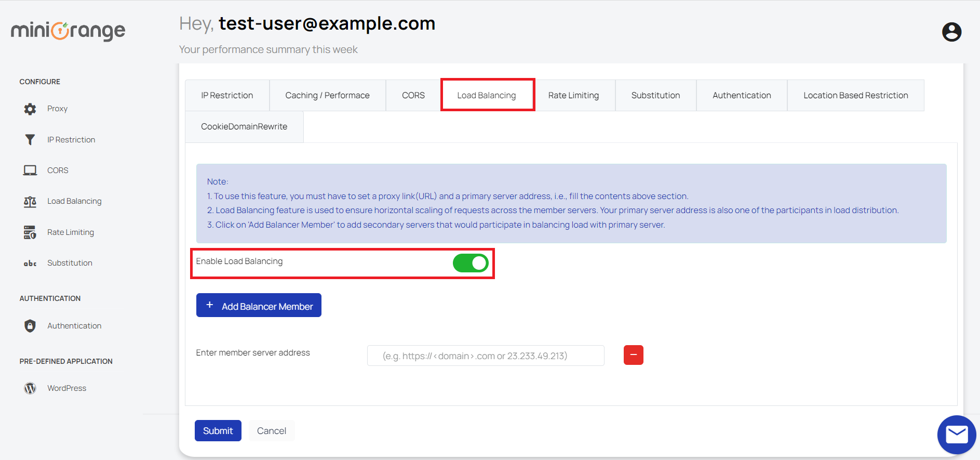Screen dimensions: 980x460
Task: Click the Proxy gear icon in sidebar
Action: coord(30,109)
